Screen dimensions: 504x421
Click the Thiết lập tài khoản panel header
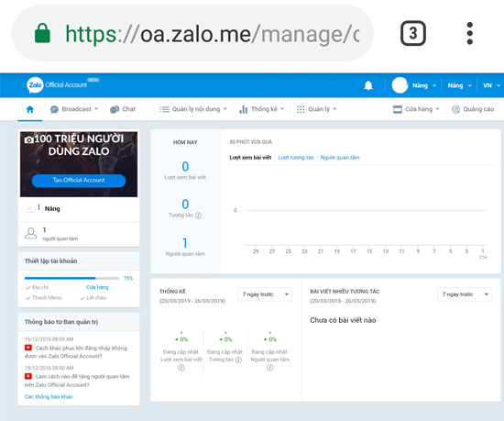coord(79,260)
